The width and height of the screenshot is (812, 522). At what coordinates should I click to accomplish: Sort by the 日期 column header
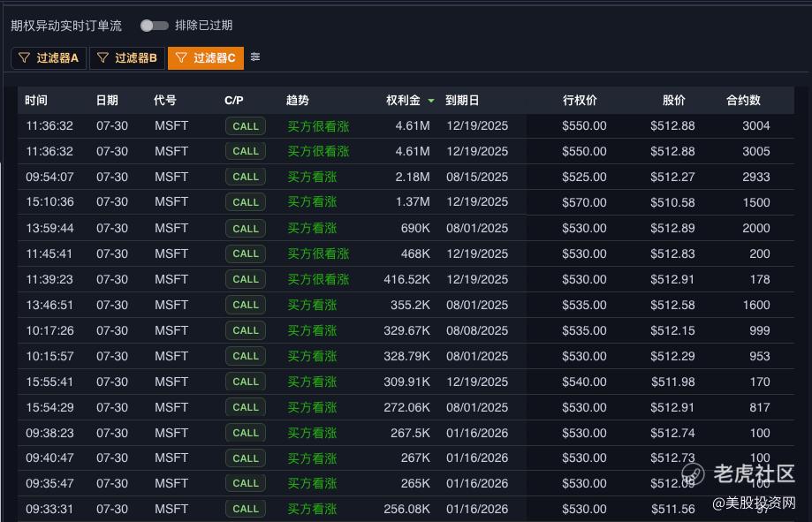(x=107, y=101)
